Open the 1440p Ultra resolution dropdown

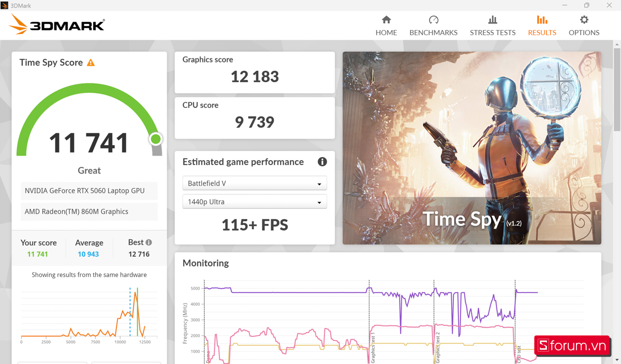point(255,202)
